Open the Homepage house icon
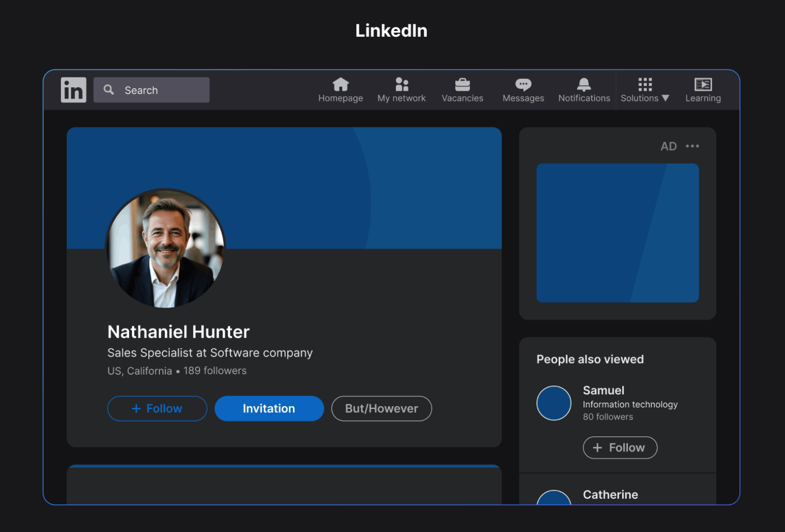 coord(340,84)
